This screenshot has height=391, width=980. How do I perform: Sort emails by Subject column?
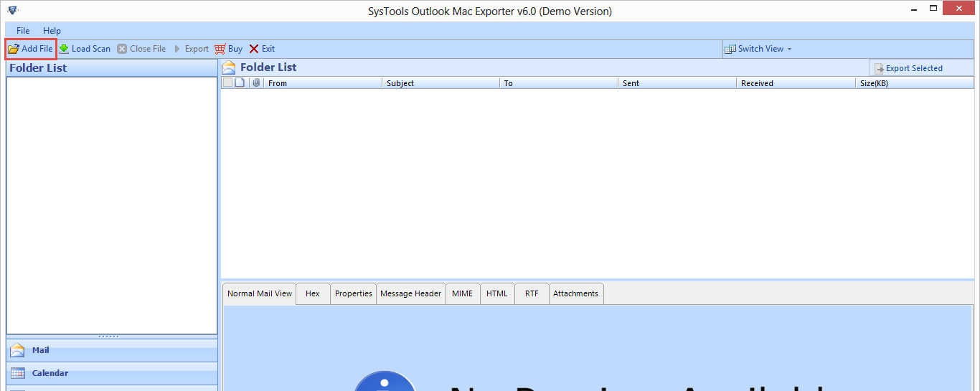(x=440, y=83)
